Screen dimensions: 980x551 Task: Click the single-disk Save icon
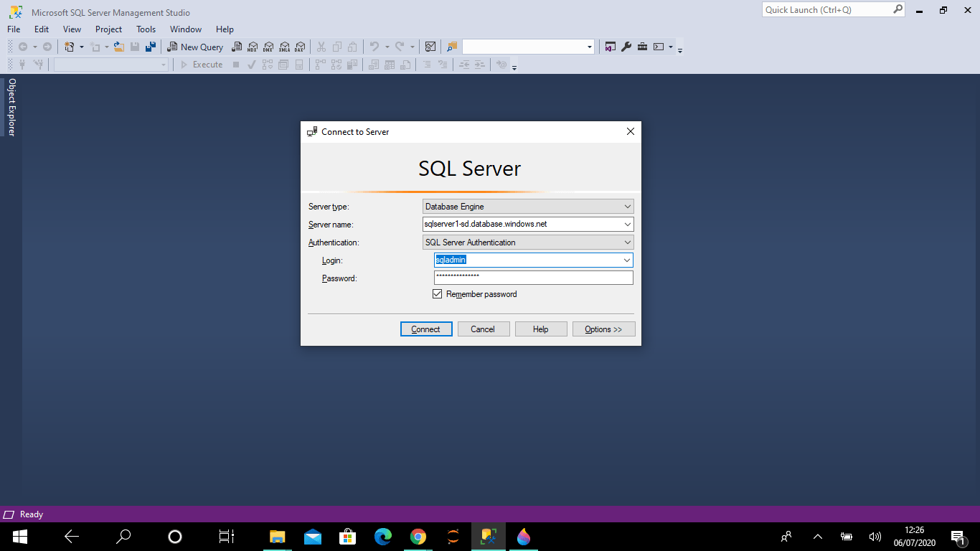pyautogui.click(x=135, y=47)
